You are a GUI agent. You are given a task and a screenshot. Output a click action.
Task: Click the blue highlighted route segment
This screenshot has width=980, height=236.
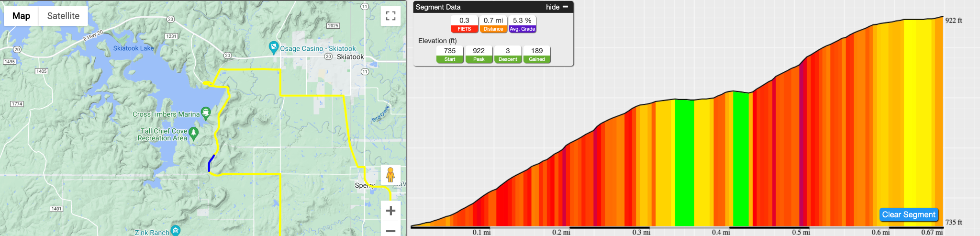pos(211,163)
